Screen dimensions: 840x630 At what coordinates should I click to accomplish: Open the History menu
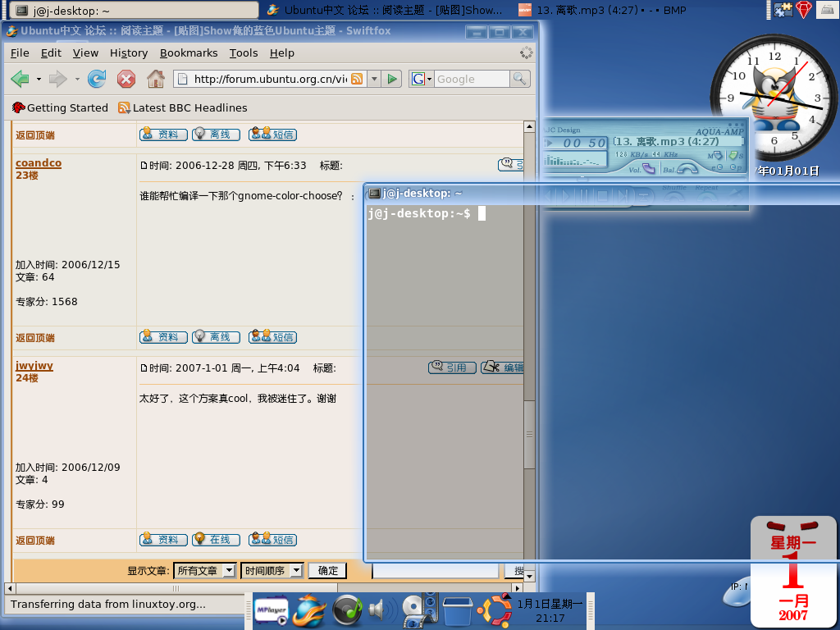[129, 53]
